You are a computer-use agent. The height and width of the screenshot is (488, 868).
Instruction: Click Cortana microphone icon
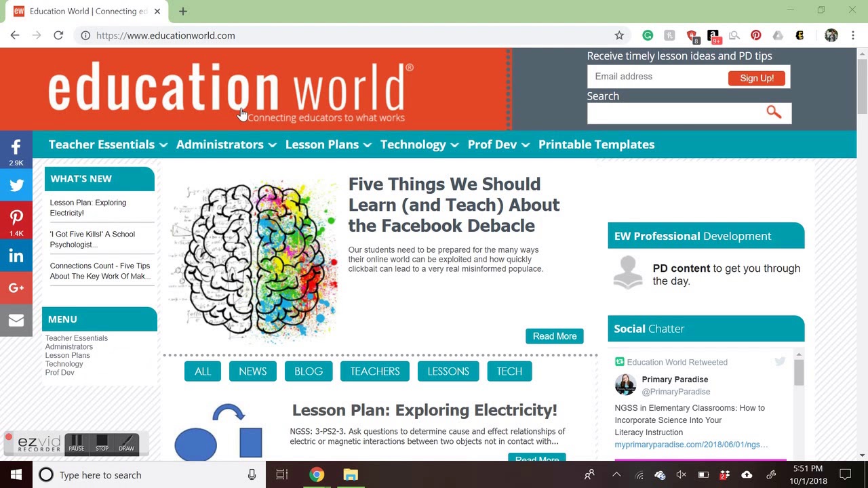pos(252,474)
